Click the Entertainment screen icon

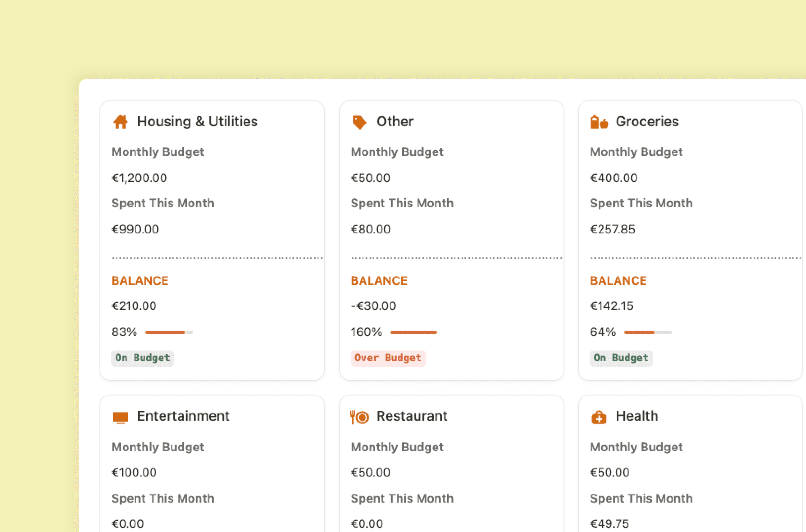click(121, 417)
